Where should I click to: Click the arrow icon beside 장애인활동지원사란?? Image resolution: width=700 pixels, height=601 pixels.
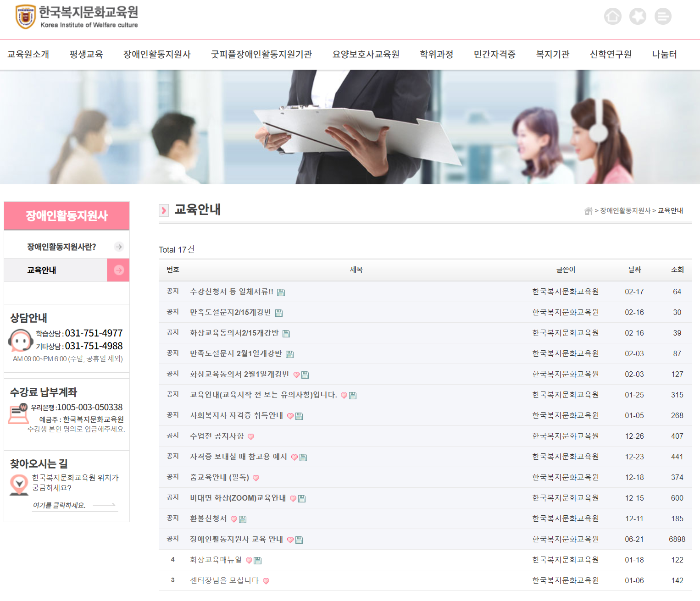119,247
